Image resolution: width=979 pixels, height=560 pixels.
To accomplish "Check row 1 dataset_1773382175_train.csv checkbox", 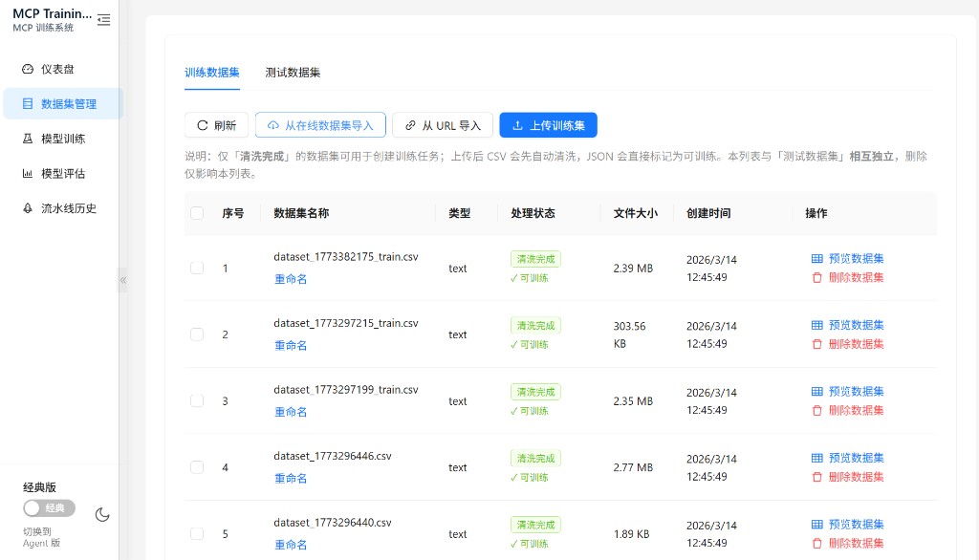I will [197, 268].
